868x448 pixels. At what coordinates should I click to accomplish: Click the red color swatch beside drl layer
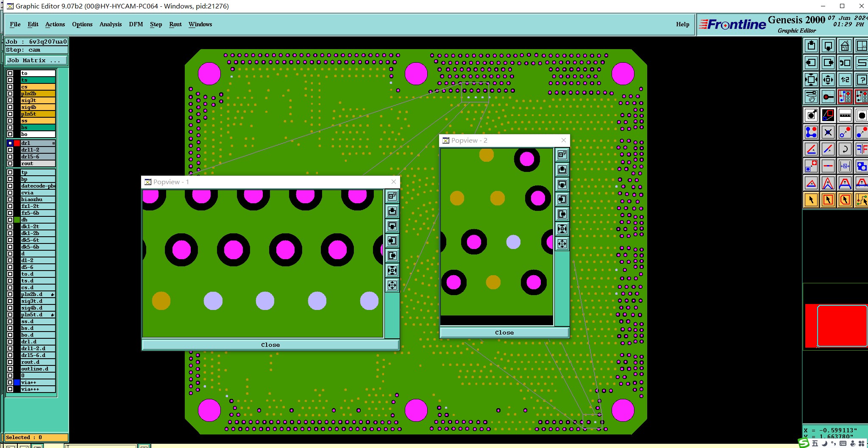coord(17,143)
